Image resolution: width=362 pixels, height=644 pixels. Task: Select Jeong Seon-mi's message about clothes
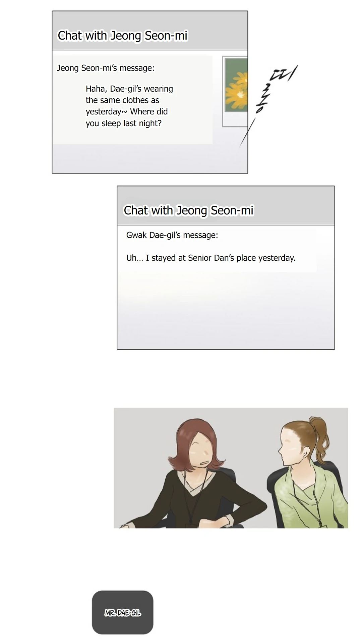tap(129, 106)
